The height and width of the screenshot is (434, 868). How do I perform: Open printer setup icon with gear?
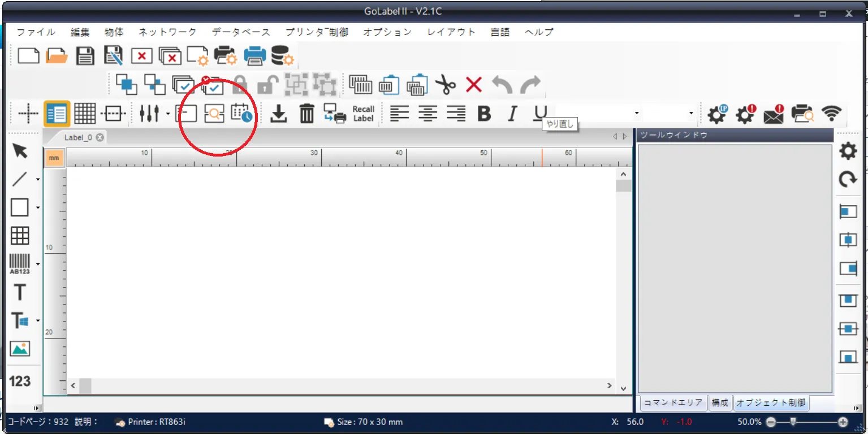coord(226,56)
